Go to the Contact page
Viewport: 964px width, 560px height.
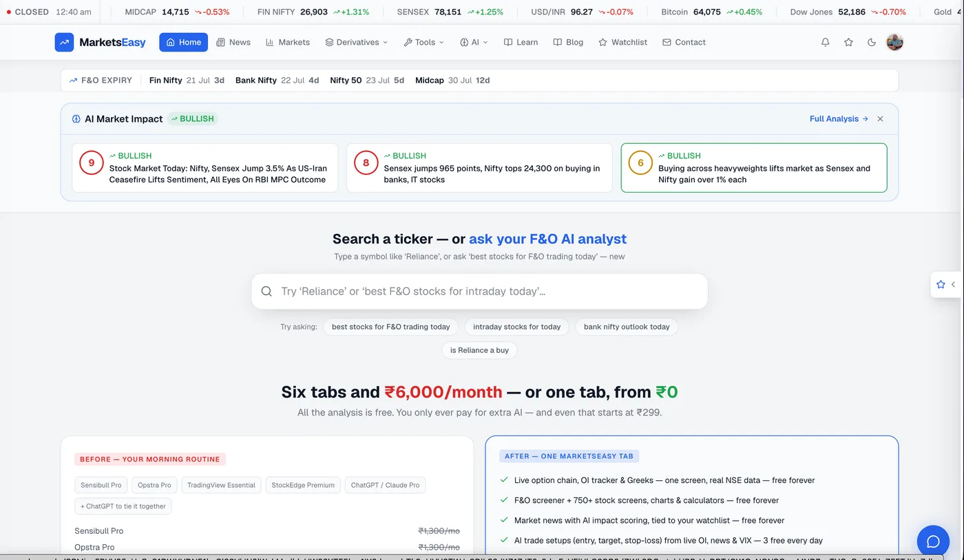click(x=684, y=42)
